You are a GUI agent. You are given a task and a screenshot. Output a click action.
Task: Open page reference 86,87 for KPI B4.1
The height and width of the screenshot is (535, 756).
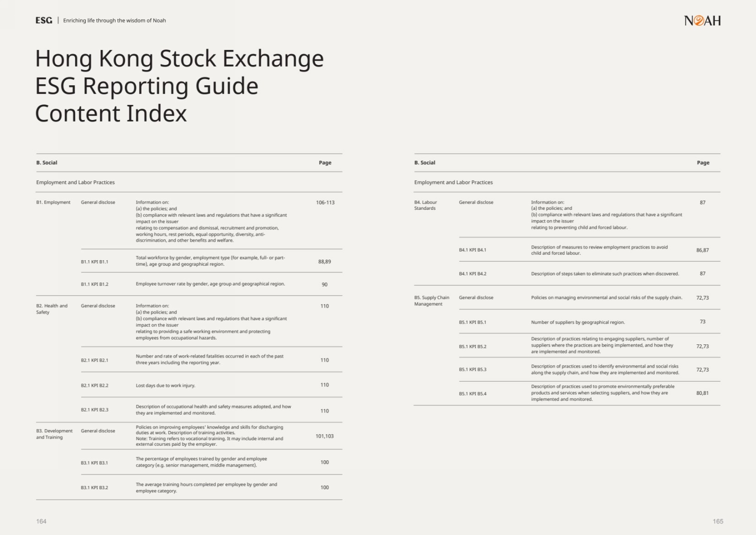703,250
